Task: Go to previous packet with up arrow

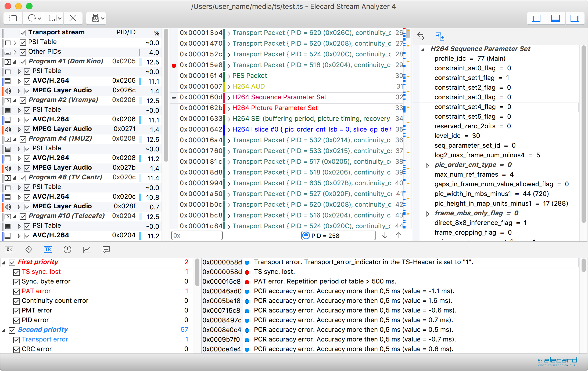Action: pyautogui.click(x=399, y=235)
